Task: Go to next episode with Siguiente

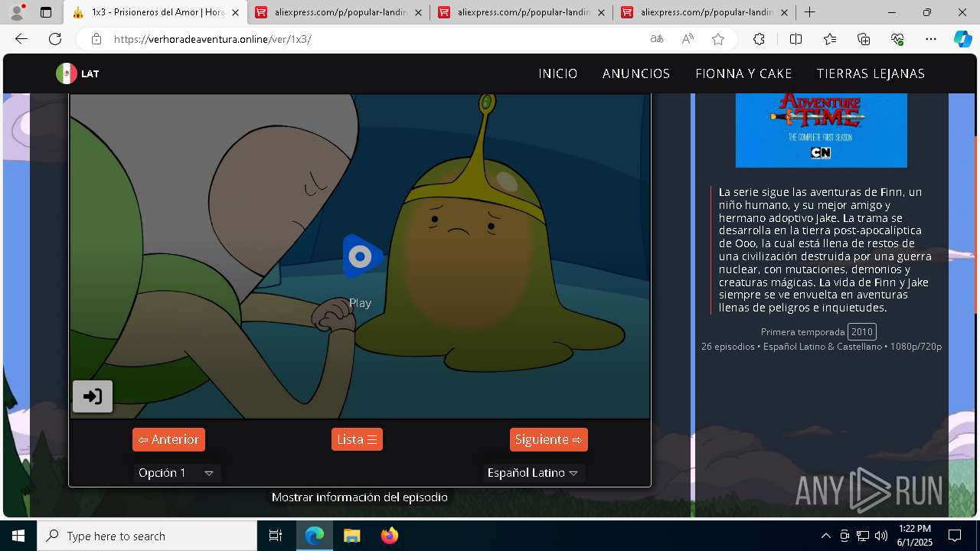Action: coord(549,439)
